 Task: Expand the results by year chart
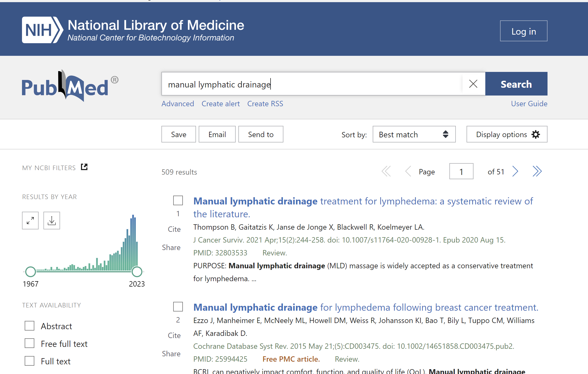click(30, 221)
